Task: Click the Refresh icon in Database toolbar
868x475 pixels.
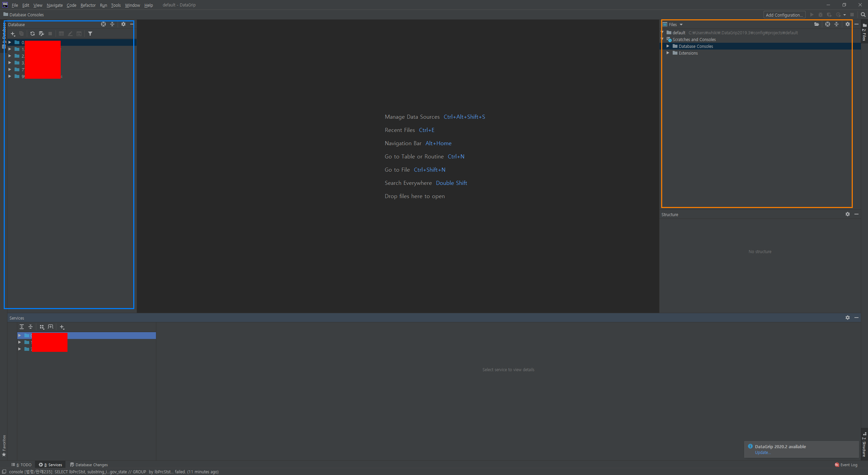Action: [x=33, y=34]
